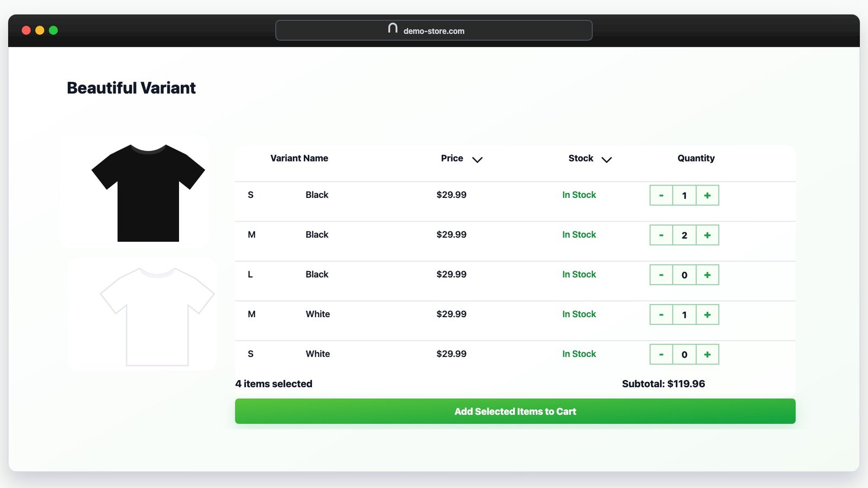Click the site icon beside demo-store.com
The image size is (868, 488).
393,28
